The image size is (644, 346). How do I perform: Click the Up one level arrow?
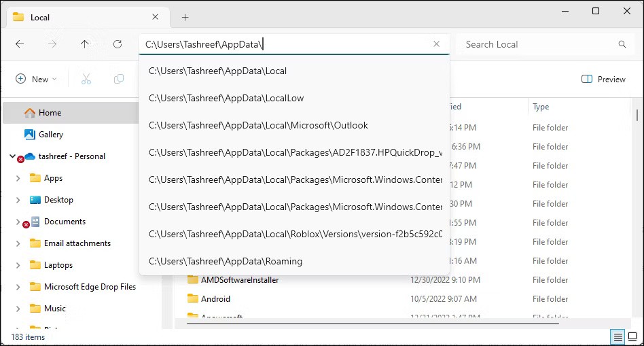pos(84,44)
